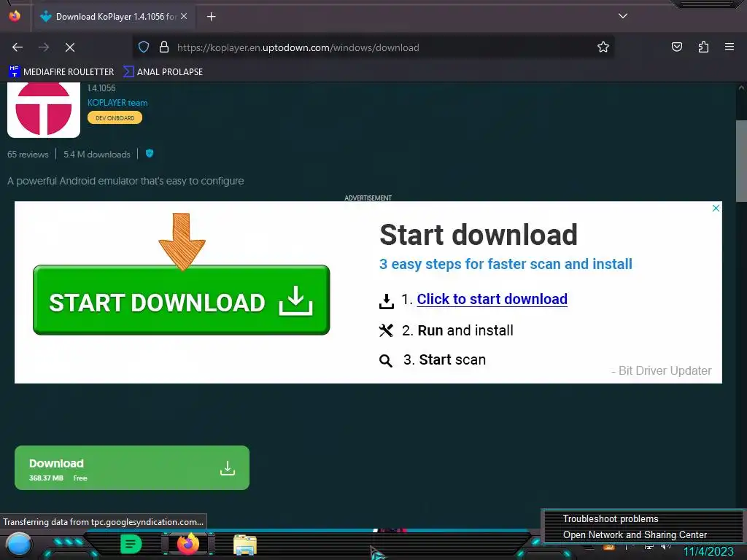Screen dimensions: 747x560
Task: Open the Start orb in the taskbar
Action: (x=18, y=544)
